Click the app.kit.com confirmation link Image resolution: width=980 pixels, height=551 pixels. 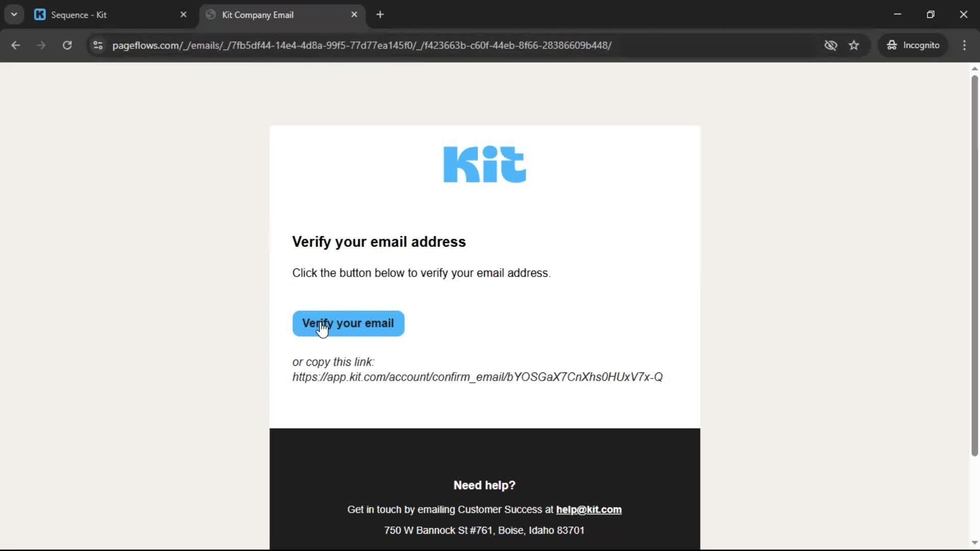pos(477,377)
